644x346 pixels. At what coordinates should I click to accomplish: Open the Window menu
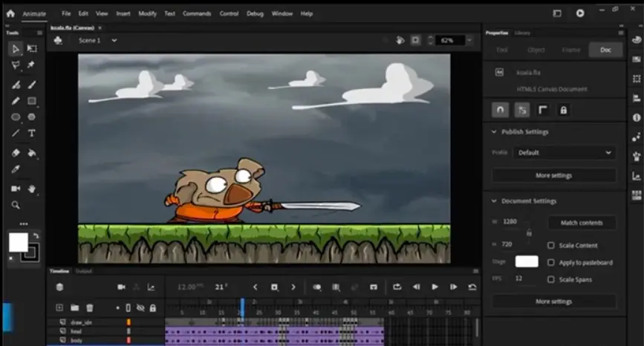coord(282,13)
